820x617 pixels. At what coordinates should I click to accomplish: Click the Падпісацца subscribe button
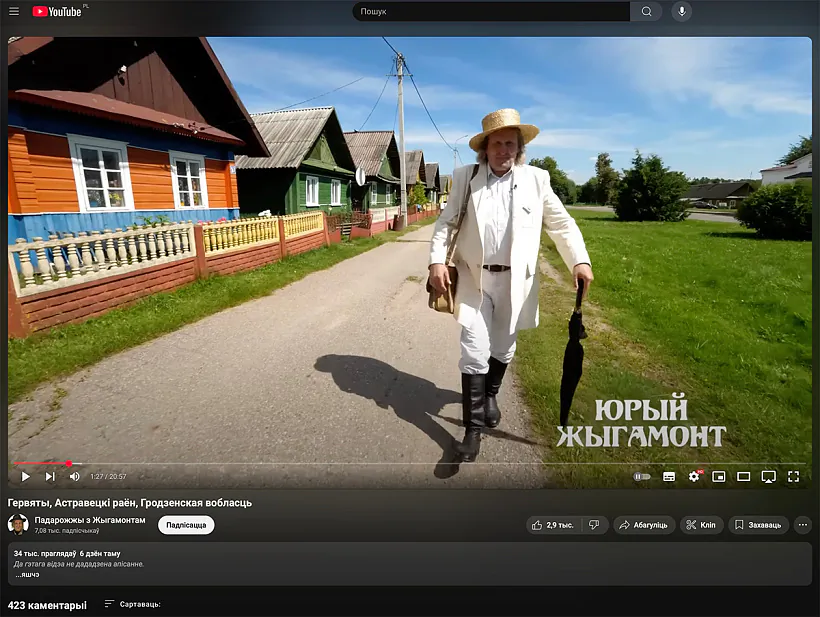(x=186, y=525)
